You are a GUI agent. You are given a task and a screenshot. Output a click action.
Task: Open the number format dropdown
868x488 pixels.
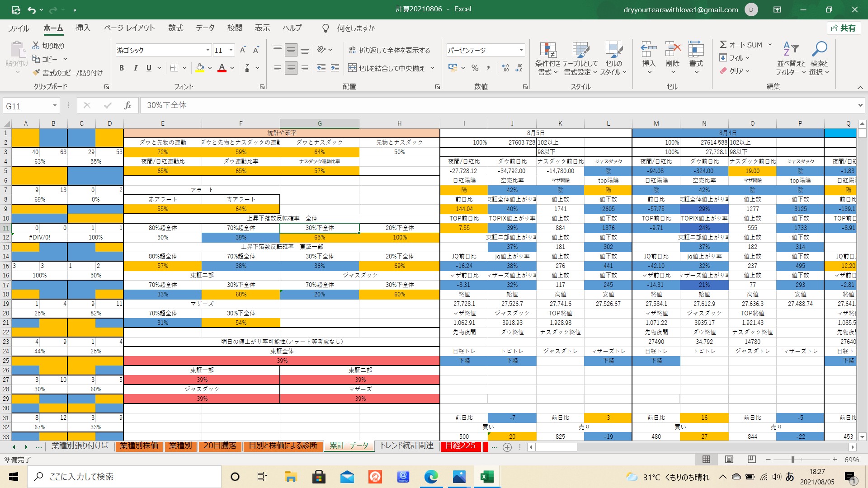coord(521,50)
